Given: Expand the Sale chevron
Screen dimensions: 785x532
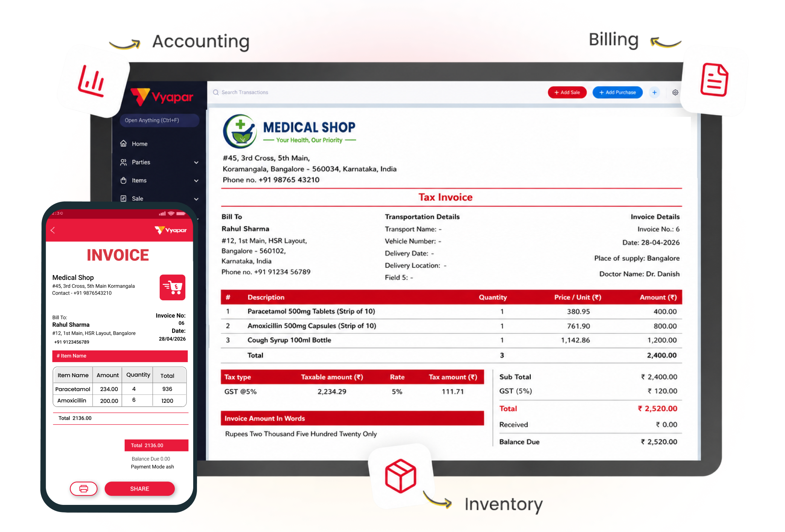Looking at the screenshot, I should (x=196, y=199).
